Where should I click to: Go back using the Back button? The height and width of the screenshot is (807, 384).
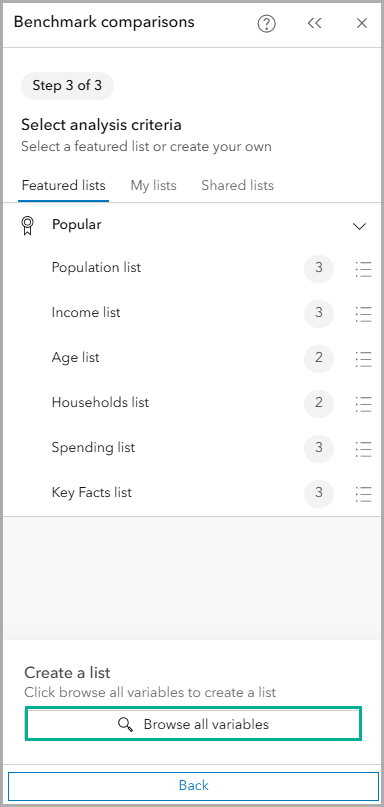pyautogui.click(x=194, y=785)
